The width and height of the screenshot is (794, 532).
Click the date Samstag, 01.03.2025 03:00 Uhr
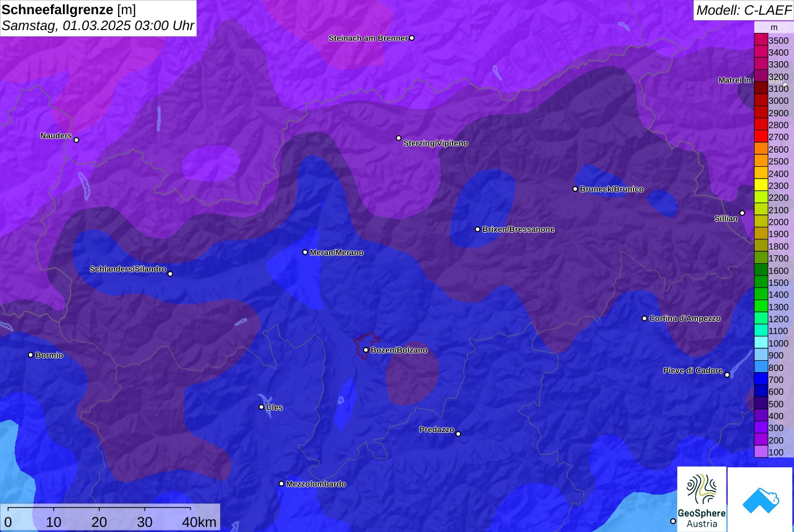point(98,26)
